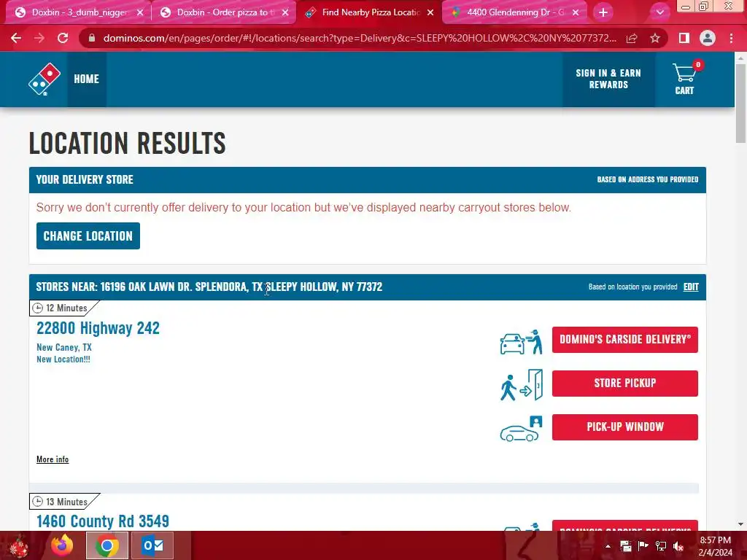The height and width of the screenshot is (560, 747).
Task: Open Firefox from the taskbar
Action: [63, 545]
